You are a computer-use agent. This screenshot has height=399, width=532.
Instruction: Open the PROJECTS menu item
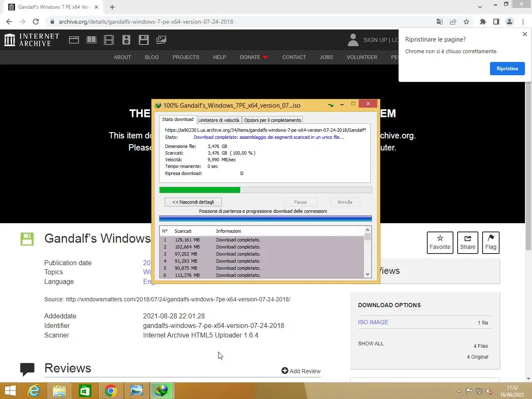pos(186,57)
